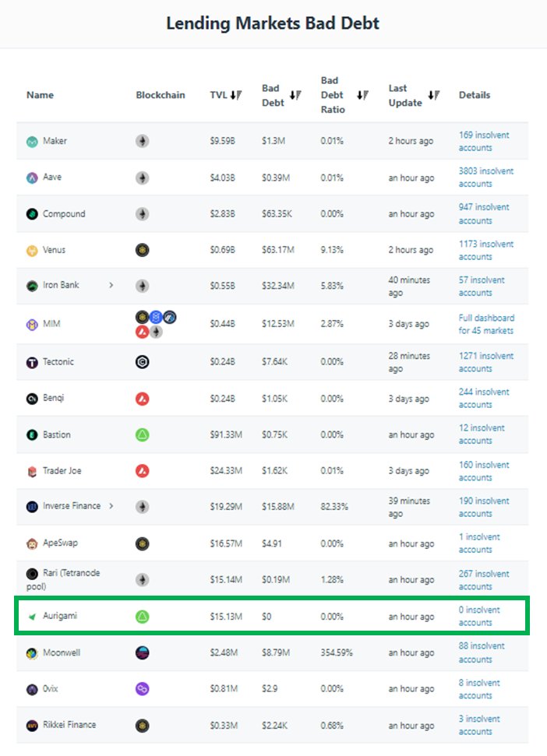The image size is (547, 756).
Task: Sort table by Last Update column
Action: tap(433, 95)
